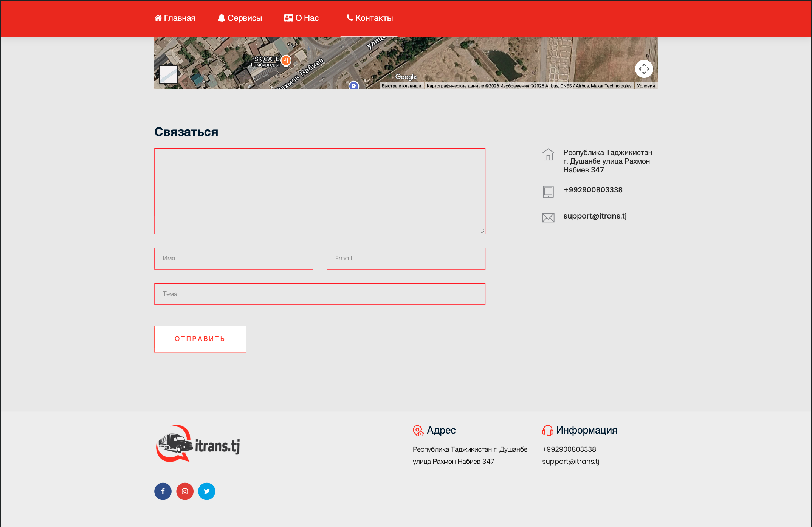
Task: Open the Сервисы menu item
Action: [240, 18]
